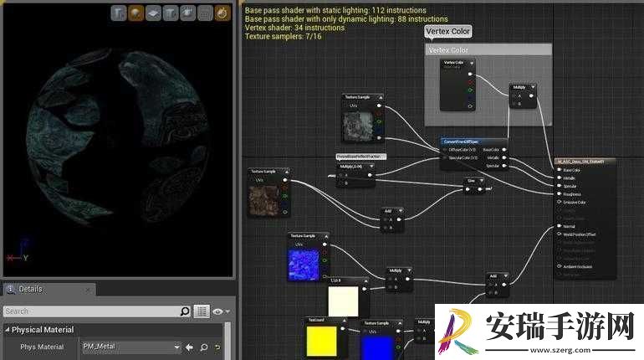Click the gray rock texture thumbnail
Viewport: 644px width, 360px height.
pos(359,126)
